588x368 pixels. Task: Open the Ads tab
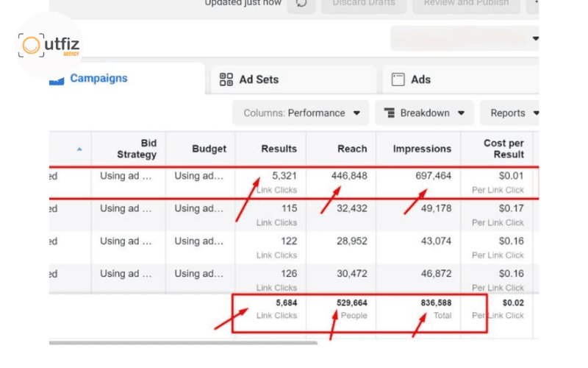point(461,79)
